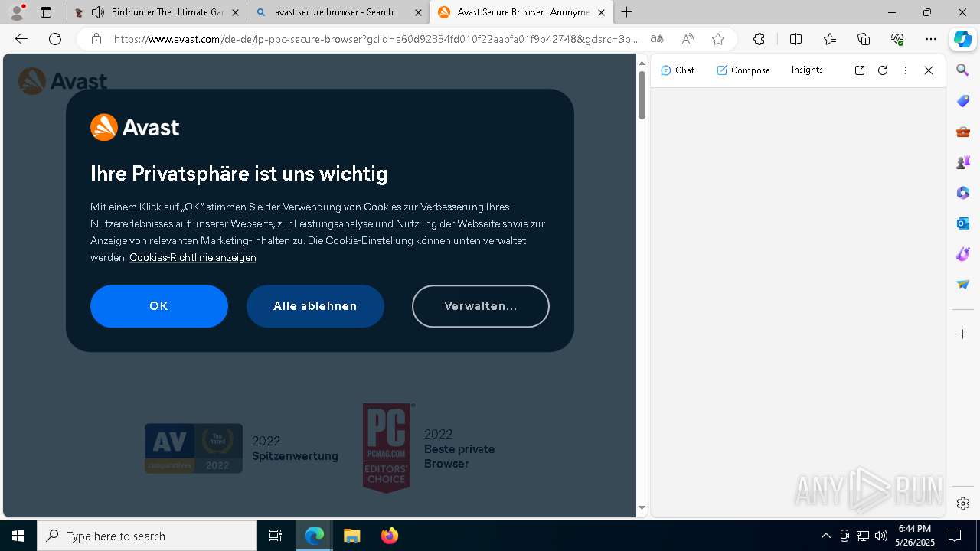View site information lock icon
Viewport: 980px width, 551px height.
[96, 39]
